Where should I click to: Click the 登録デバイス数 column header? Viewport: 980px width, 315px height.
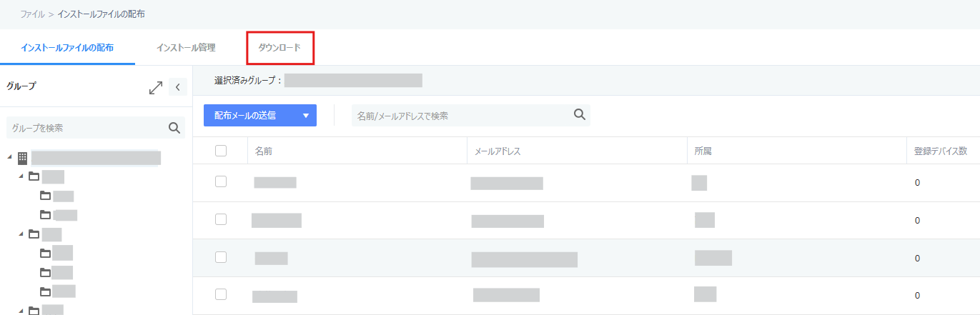coord(941,151)
